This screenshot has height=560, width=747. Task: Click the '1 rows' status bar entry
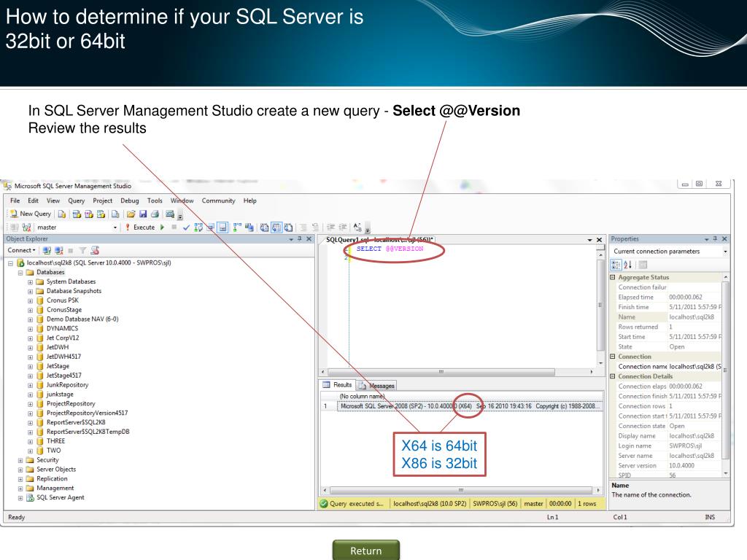point(587,504)
